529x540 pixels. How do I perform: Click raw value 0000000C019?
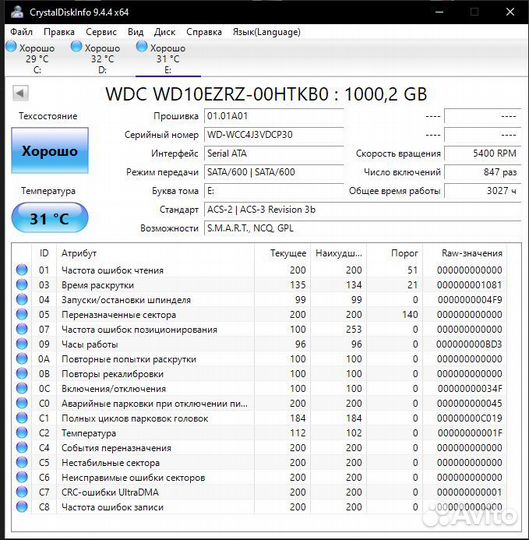click(x=469, y=418)
